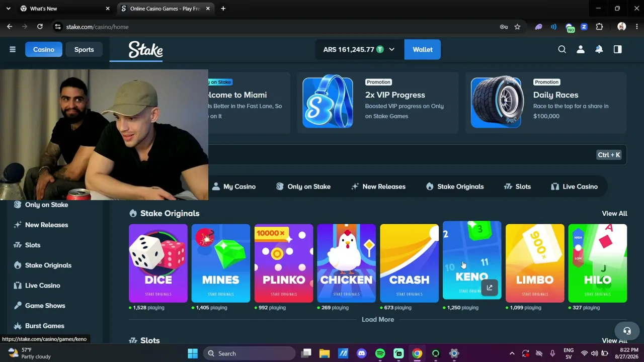Select the Live Casino category tab
The width and height of the screenshot is (644, 362).
click(574, 187)
